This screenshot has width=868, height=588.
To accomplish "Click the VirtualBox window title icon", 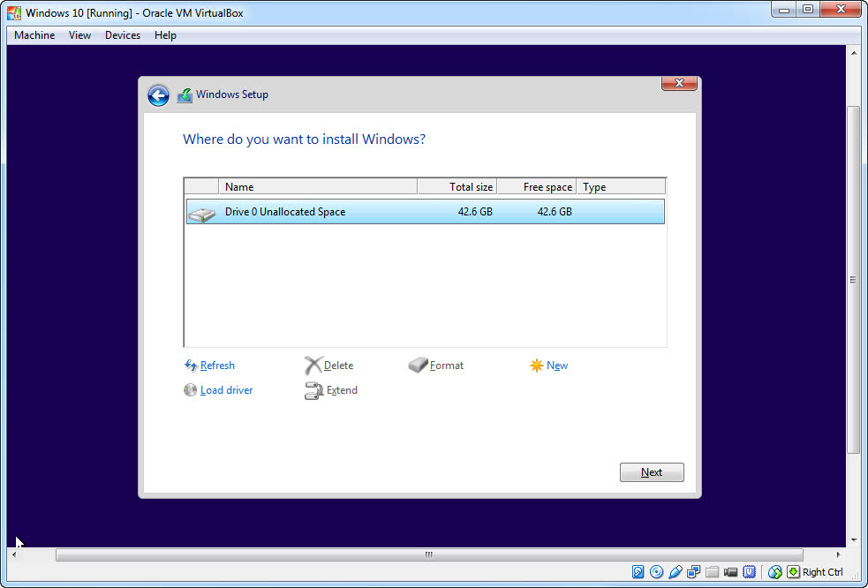I will click(14, 12).
